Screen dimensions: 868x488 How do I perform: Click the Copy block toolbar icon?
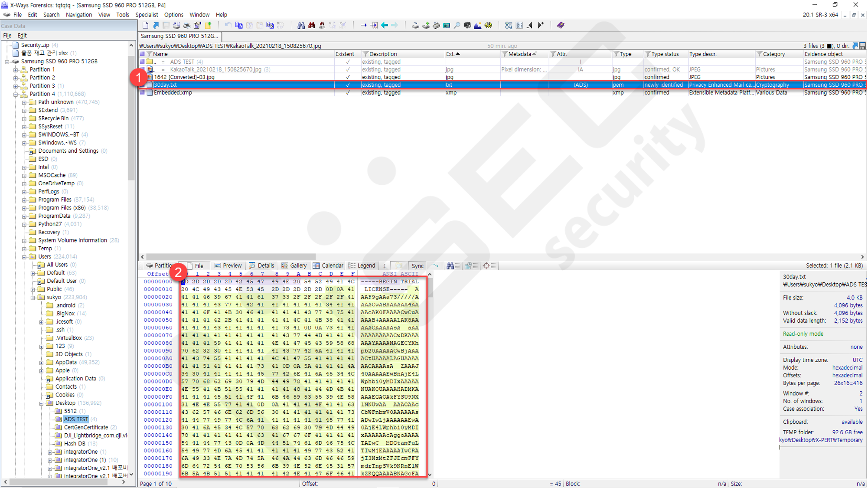pos(239,25)
